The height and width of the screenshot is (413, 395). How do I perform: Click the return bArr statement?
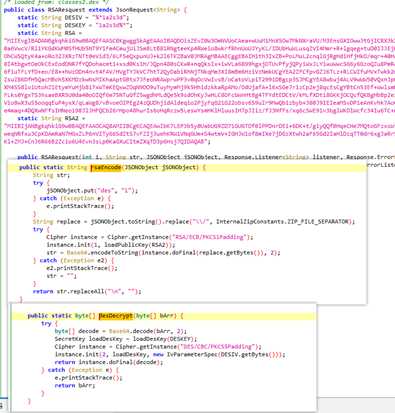[x=75, y=385]
